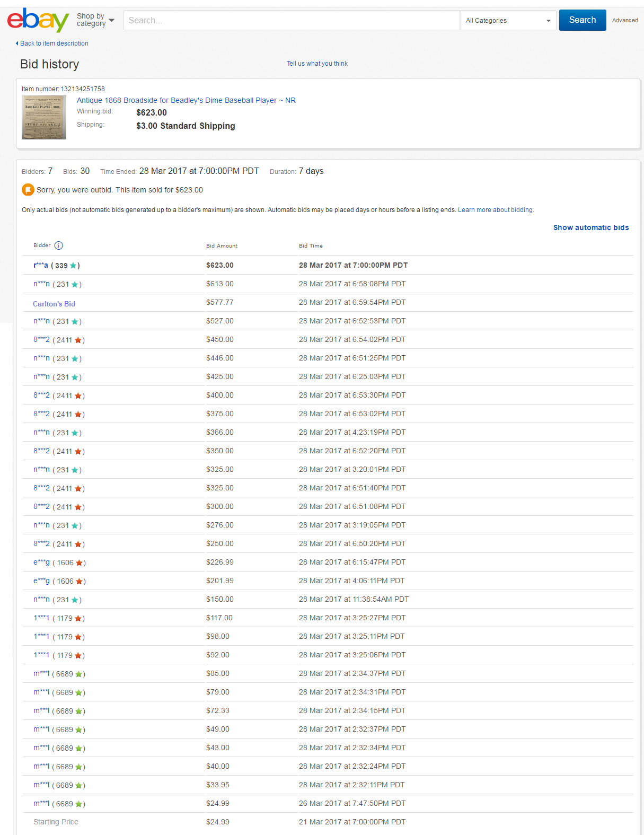The height and width of the screenshot is (835, 644).
Task: Toggle Show automatic bids
Action: point(590,227)
